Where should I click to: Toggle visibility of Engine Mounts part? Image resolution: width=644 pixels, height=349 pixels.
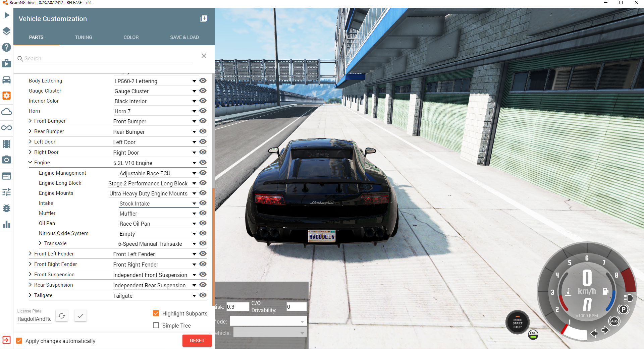(203, 193)
